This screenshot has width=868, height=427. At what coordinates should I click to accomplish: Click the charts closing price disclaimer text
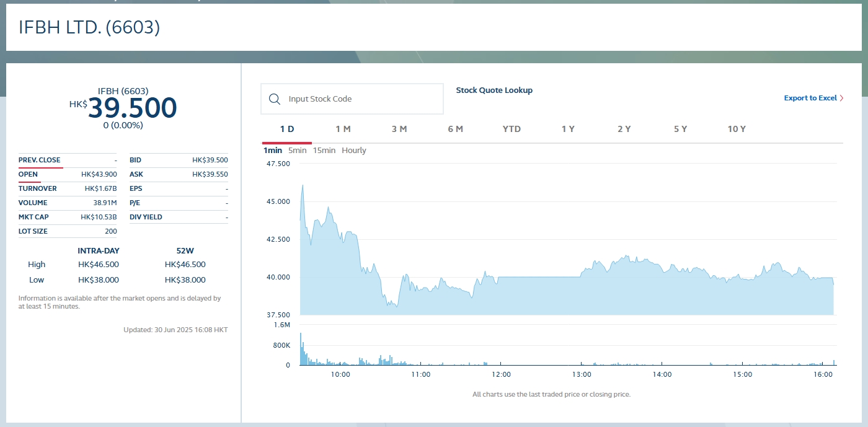(x=551, y=394)
